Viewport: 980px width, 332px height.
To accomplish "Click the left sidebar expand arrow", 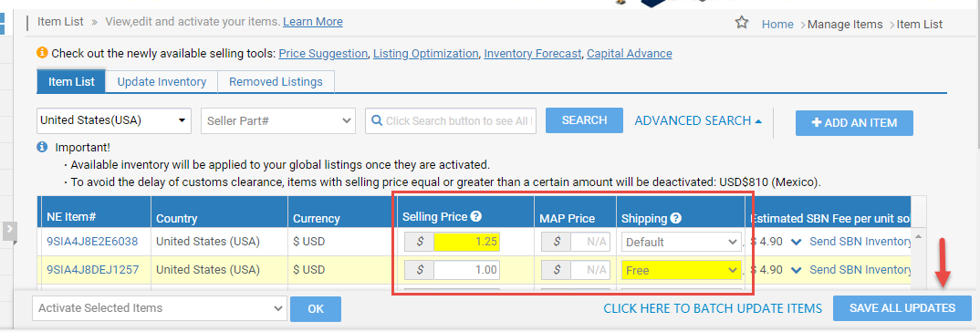I will (x=9, y=231).
